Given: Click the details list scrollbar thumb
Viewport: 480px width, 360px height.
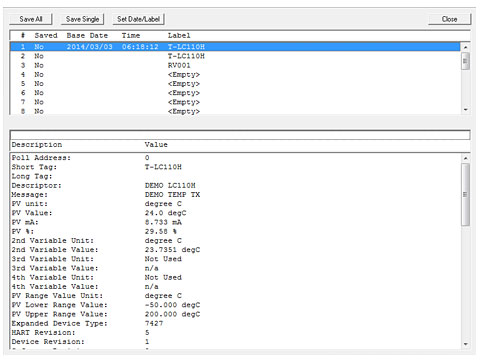Looking at the screenshot, I should pyautogui.click(x=465, y=195).
